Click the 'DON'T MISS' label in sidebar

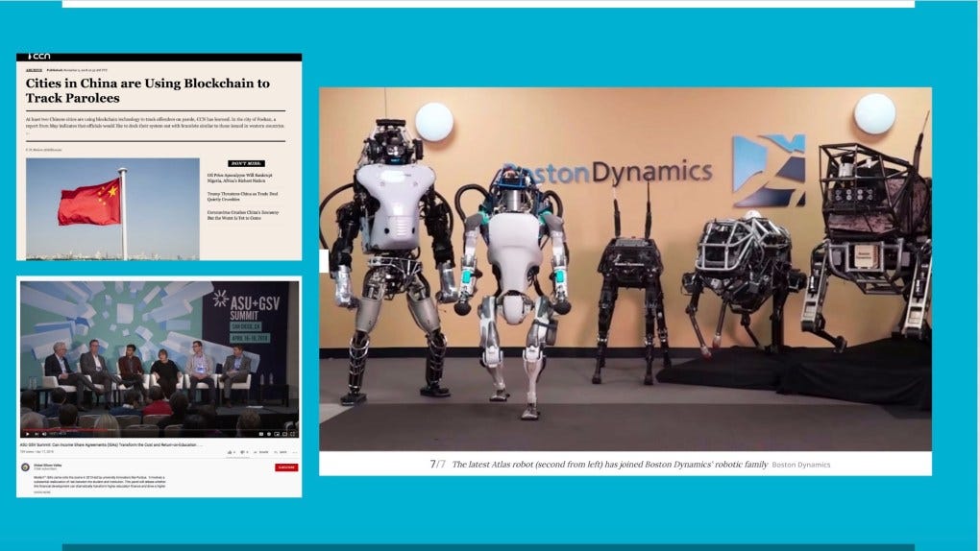click(x=246, y=164)
